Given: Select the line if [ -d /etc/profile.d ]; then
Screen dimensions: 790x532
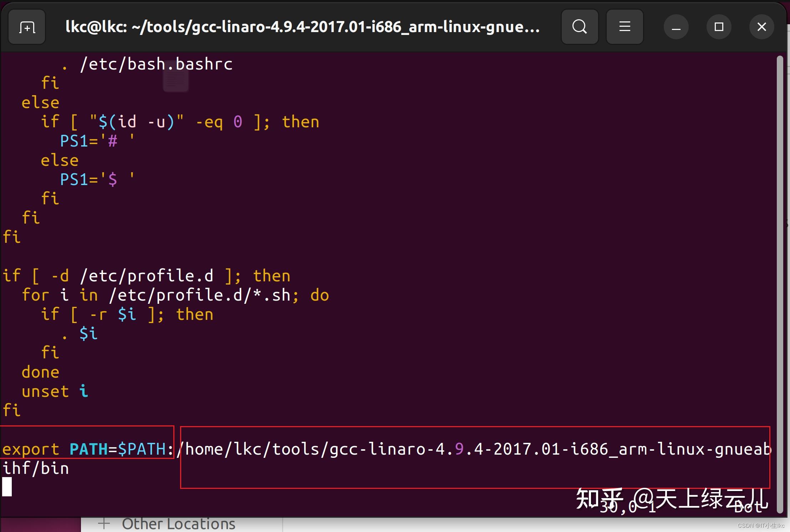Looking at the screenshot, I should point(146,275).
